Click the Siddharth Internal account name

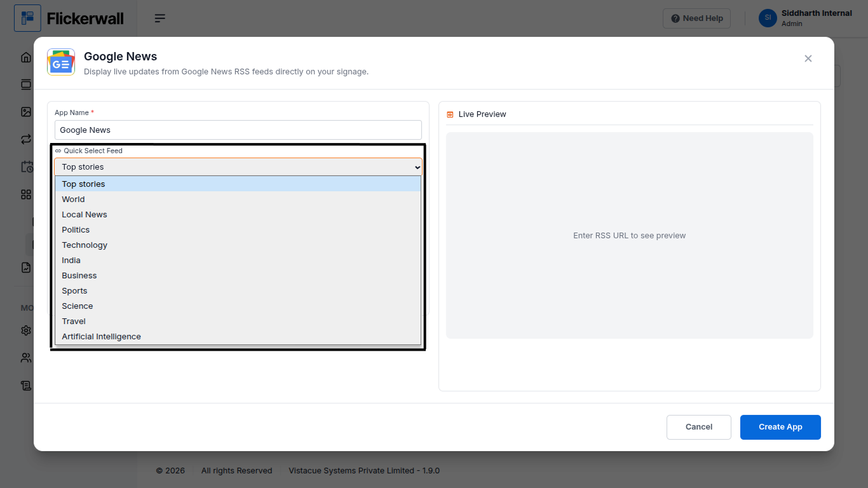(817, 13)
